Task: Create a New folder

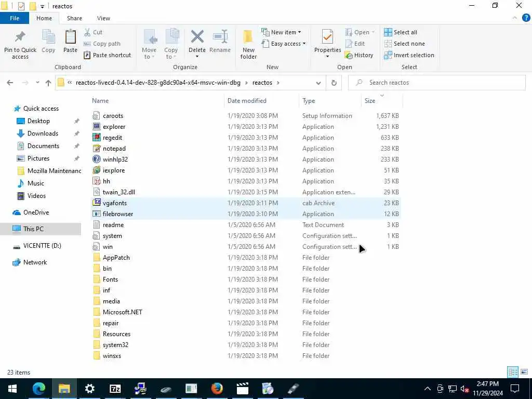Action: pyautogui.click(x=248, y=45)
